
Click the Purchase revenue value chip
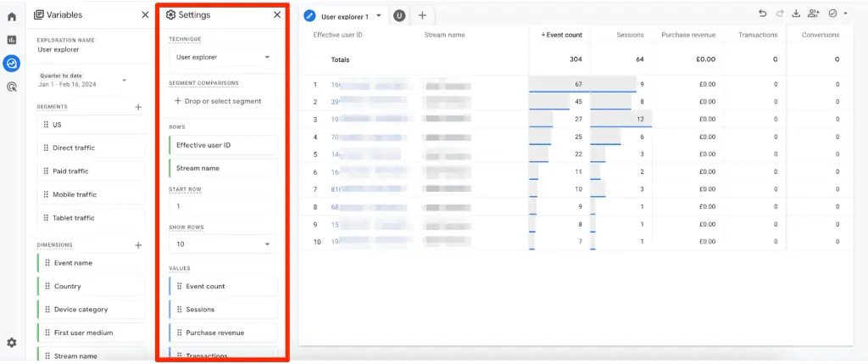coord(223,333)
